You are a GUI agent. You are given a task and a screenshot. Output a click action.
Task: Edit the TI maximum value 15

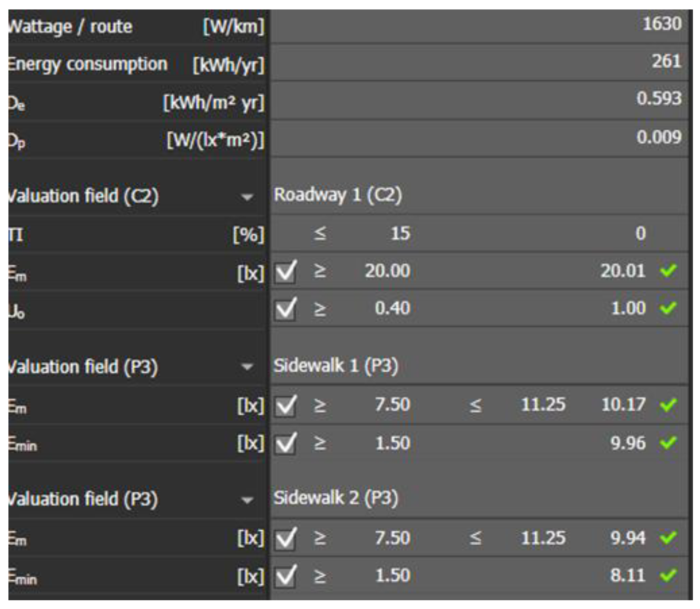pos(400,234)
